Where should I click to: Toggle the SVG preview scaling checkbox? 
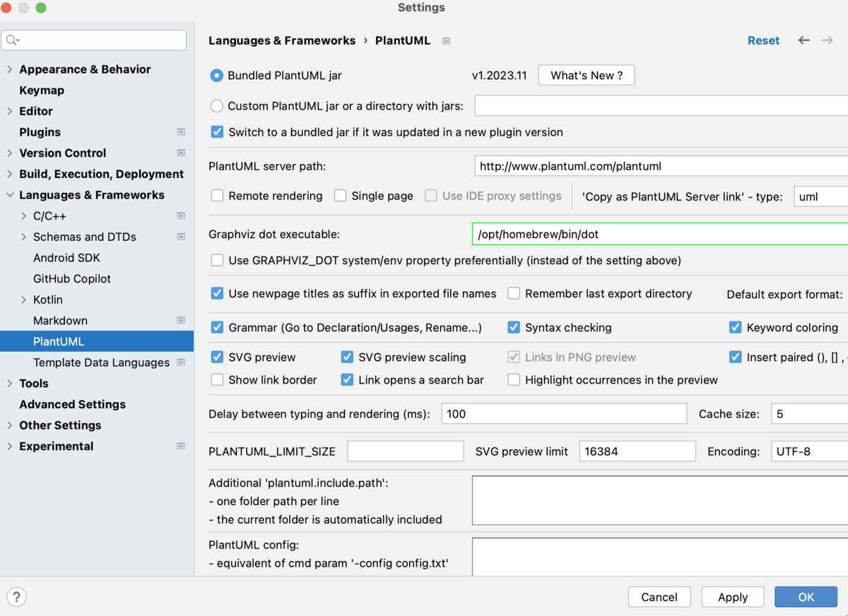pyautogui.click(x=347, y=357)
